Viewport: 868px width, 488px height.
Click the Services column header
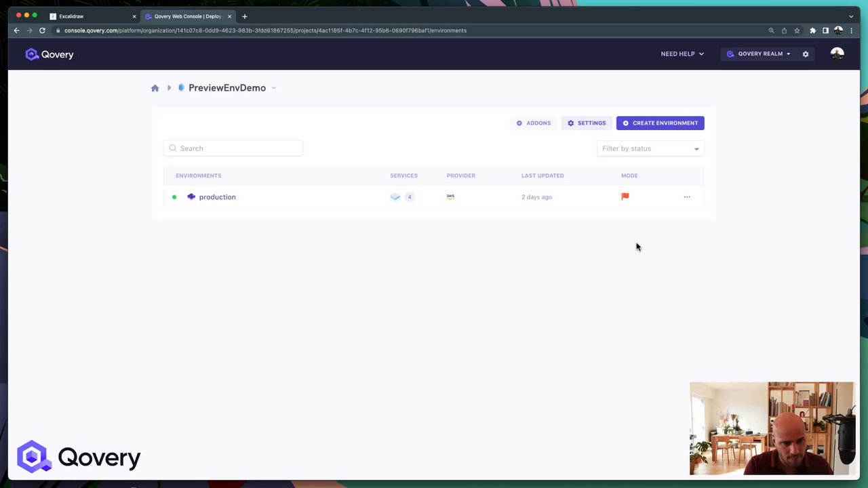403,176
